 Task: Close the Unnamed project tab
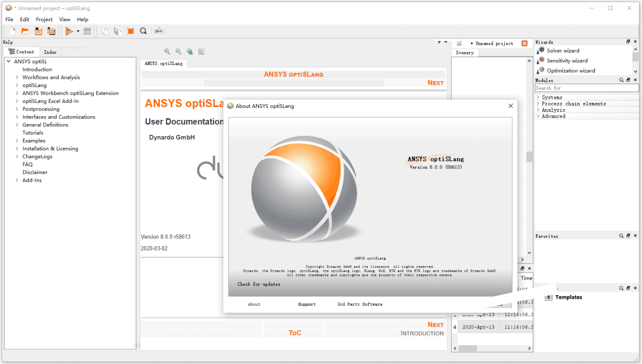[x=525, y=43]
